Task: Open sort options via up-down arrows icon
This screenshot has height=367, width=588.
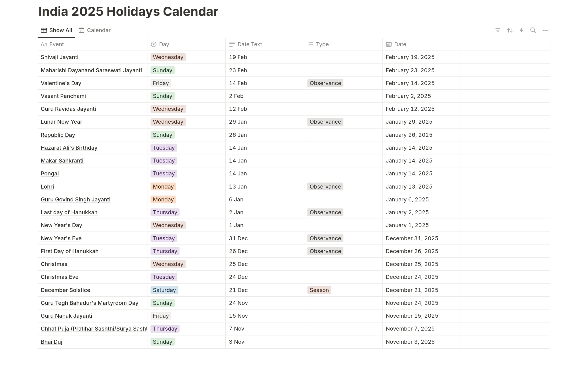Action: [510, 30]
